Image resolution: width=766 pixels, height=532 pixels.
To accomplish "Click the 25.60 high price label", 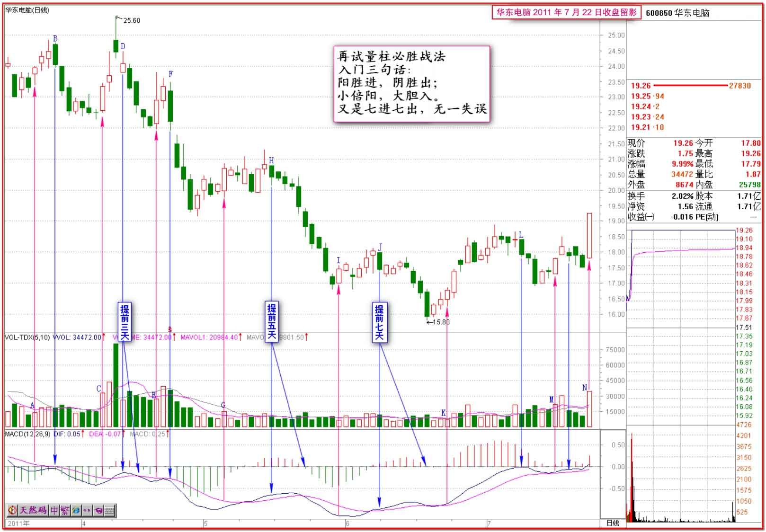I will tap(132, 20).
